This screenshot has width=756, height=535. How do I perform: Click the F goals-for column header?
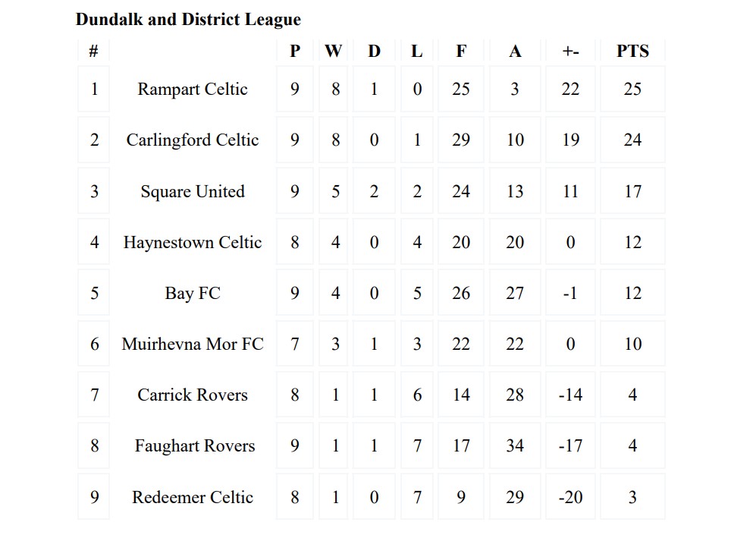pyautogui.click(x=461, y=51)
